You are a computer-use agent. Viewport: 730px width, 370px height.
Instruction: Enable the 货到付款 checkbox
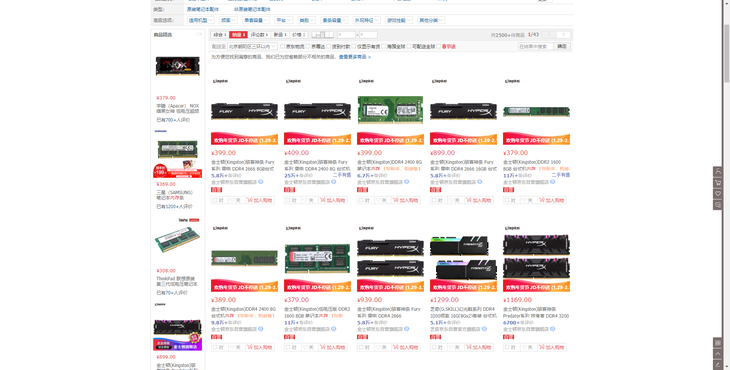[x=329, y=47]
